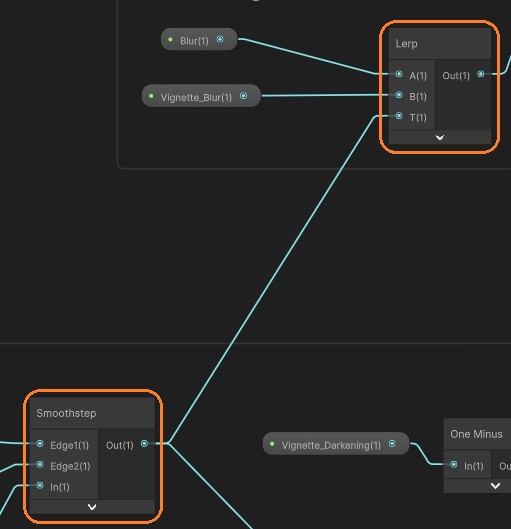Expand the Lerp node preview chevron

point(440,137)
